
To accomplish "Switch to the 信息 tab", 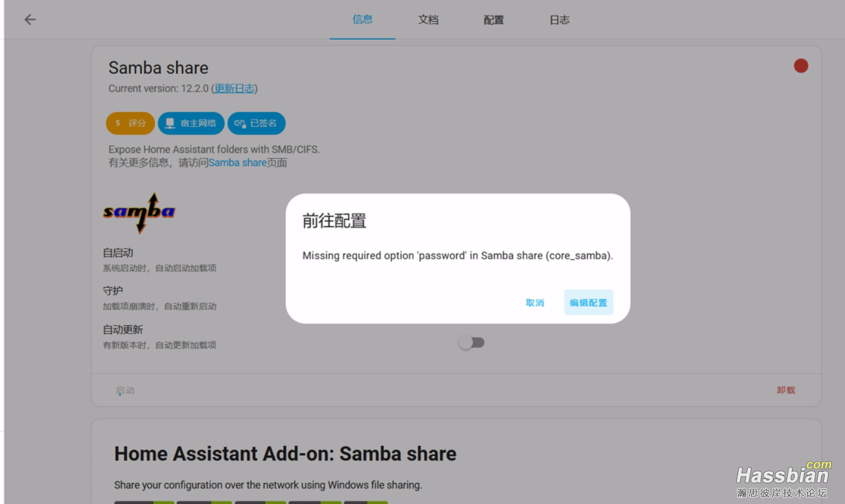I will [362, 20].
